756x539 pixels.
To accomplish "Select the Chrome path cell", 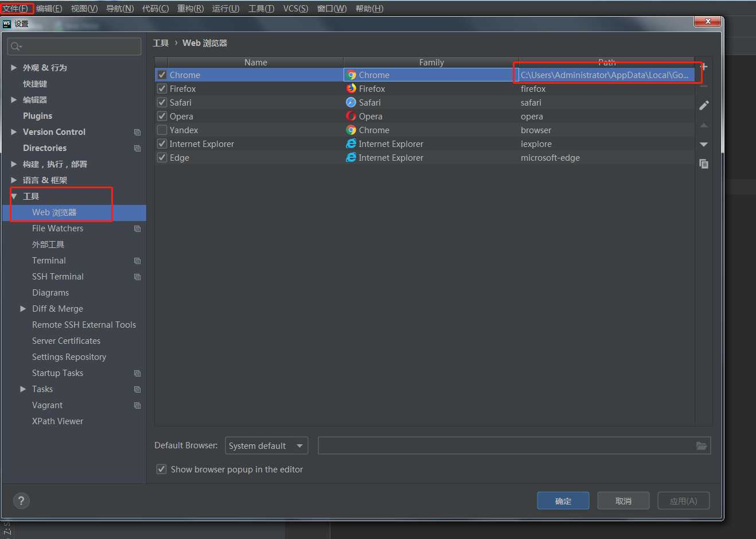I will [606, 75].
